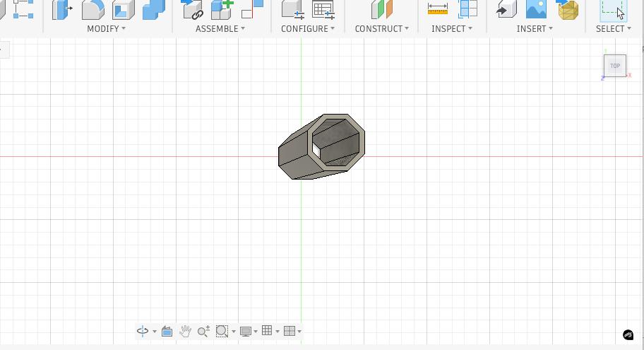
Task: Click the Offset Plane icon
Action: point(382,9)
